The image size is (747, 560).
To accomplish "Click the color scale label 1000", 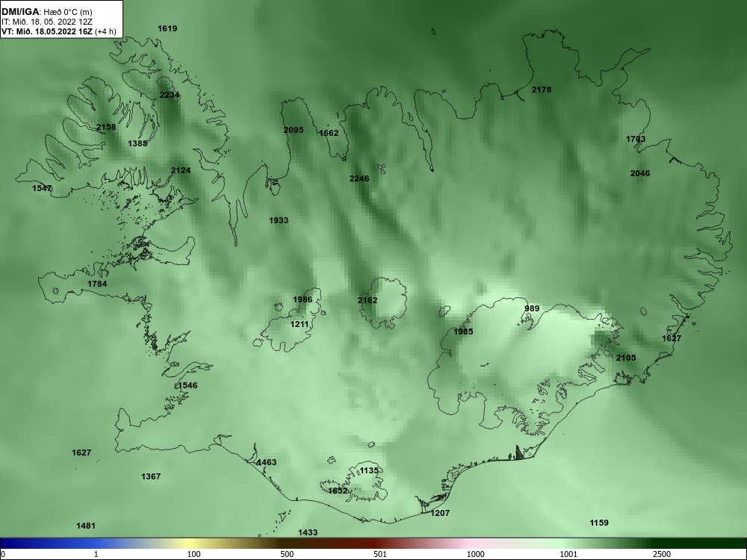I will (x=475, y=554).
